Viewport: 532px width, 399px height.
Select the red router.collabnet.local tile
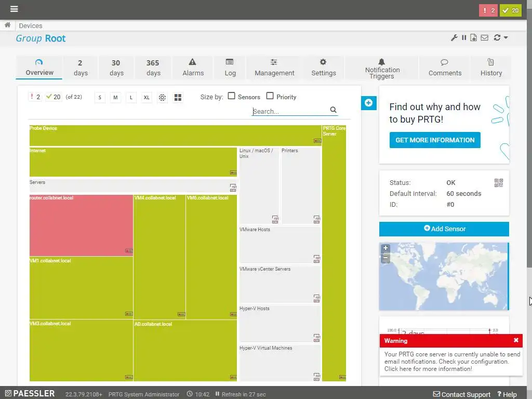click(81, 225)
